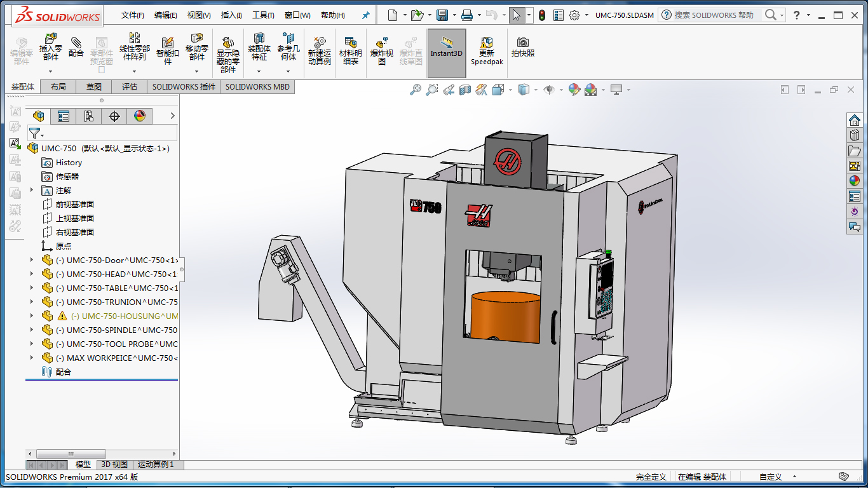Click the Mate (配合) paperclip tool
The width and height of the screenshot is (868, 488).
point(76,47)
